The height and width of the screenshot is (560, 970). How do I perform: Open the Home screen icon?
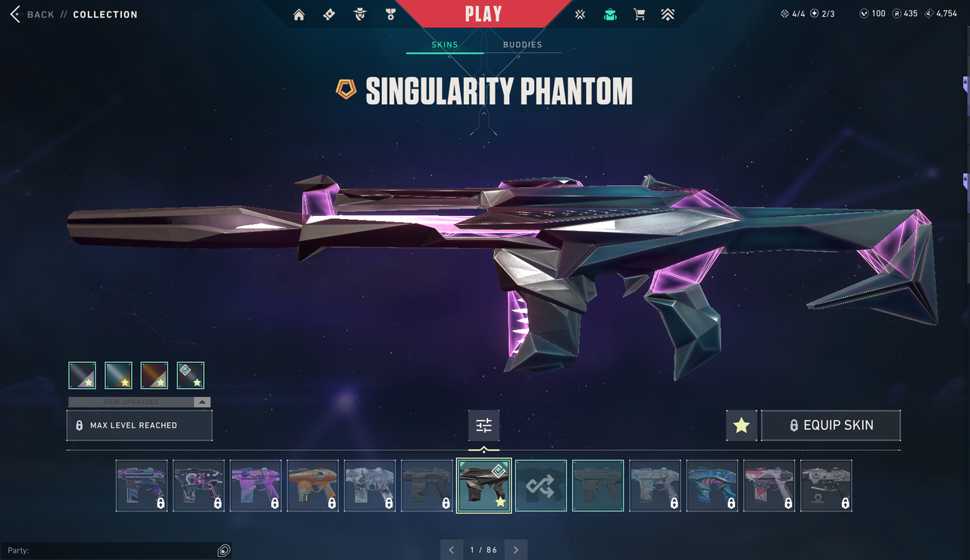299,14
